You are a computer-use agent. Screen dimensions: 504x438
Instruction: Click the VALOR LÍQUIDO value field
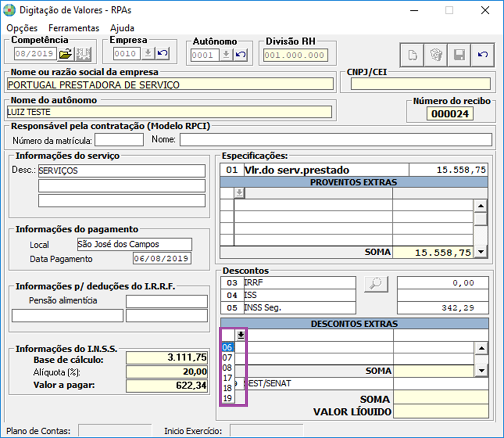point(441,411)
